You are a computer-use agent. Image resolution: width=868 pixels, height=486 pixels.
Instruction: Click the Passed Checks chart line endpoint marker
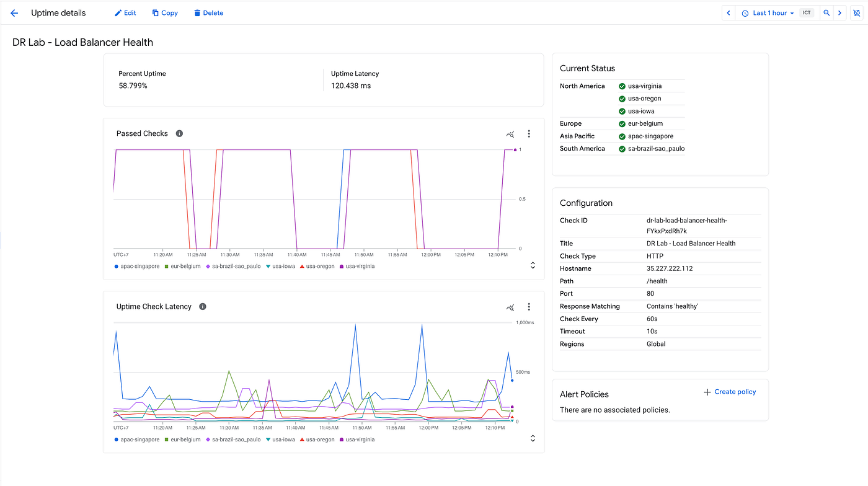(515, 149)
